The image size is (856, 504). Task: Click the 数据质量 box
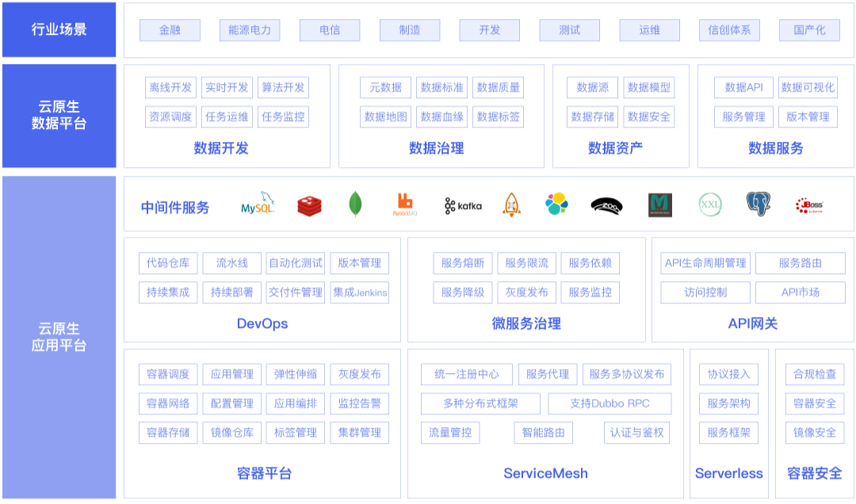point(498,87)
